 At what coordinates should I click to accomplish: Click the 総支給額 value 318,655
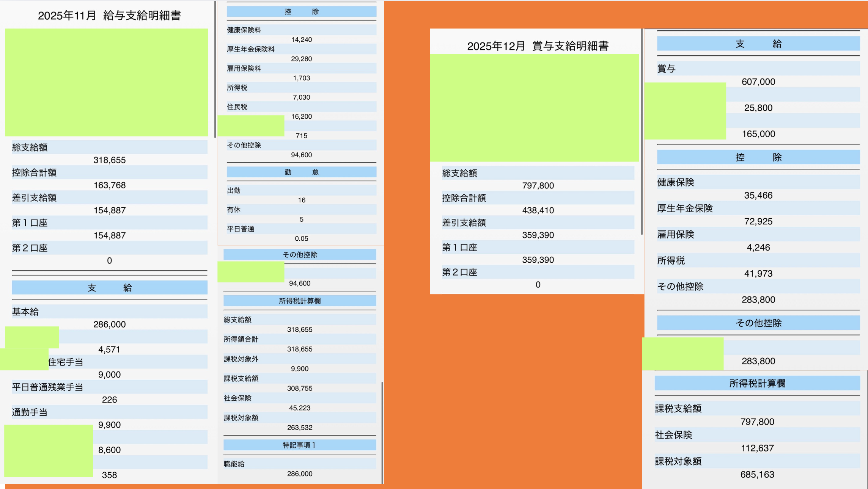coord(110,160)
